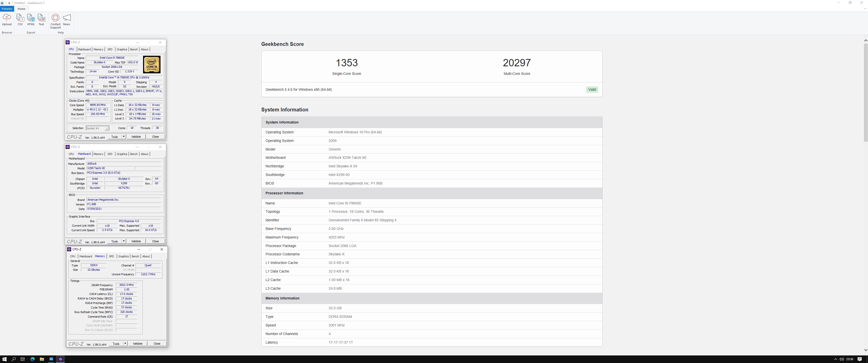Expand Tools dropdown arrow in top CPU-Z window
868x363 pixels.
point(124,137)
